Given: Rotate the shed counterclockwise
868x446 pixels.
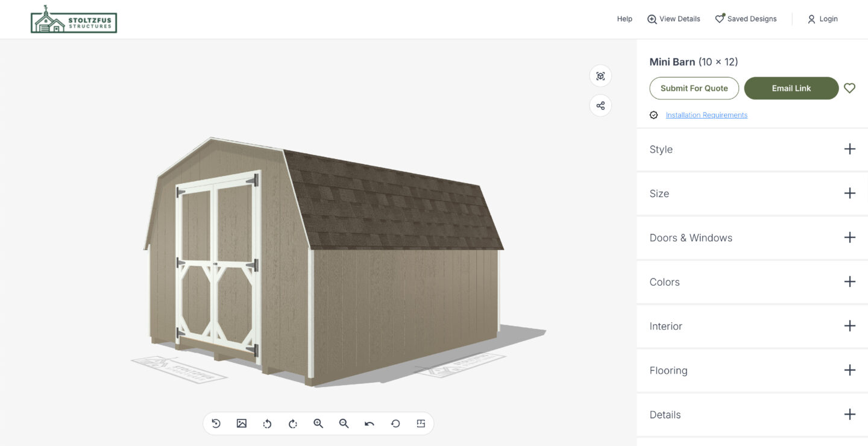Looking at the screenshot, I should [267, 423].
